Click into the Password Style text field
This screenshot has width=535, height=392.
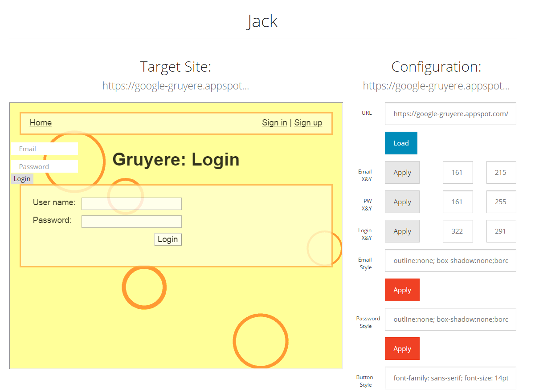(x=450, y=319)
